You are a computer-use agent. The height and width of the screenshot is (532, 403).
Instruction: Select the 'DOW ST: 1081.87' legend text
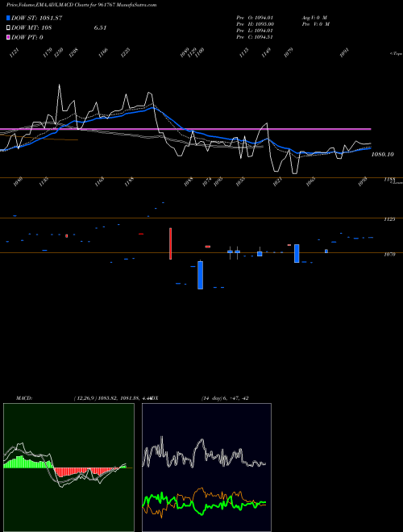pyautogui.click(x=36, y=18)
